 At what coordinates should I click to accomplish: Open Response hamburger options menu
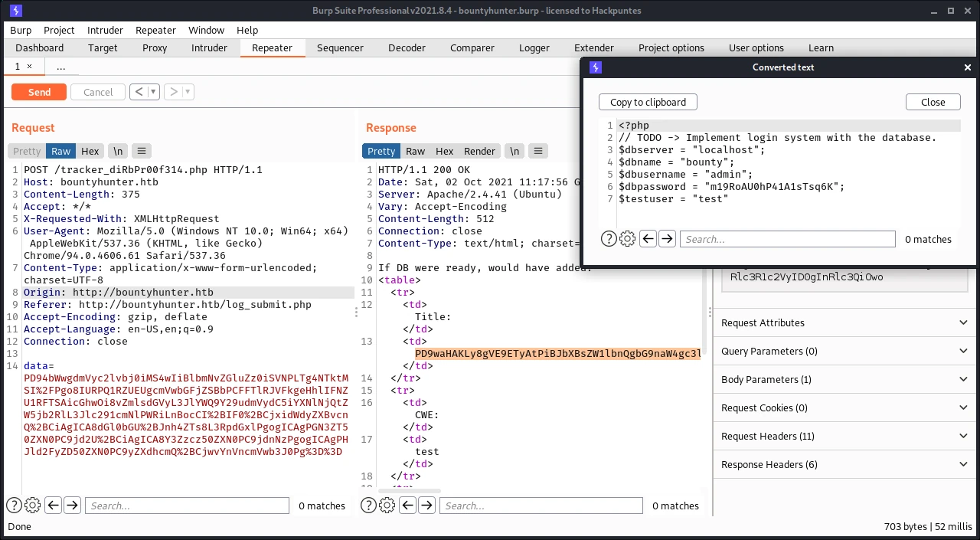(x=538, y=151)
